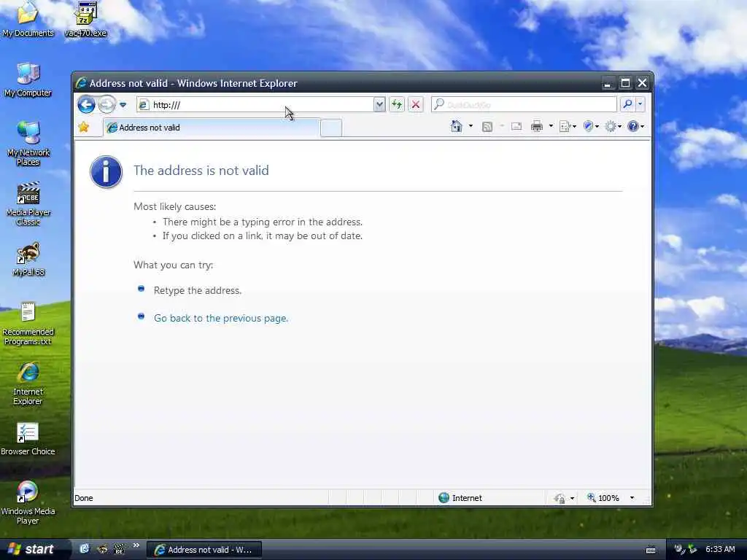This screenshot has height=560, width=747.
Task: Click 'Retype the address.' text
Action: 198,290
